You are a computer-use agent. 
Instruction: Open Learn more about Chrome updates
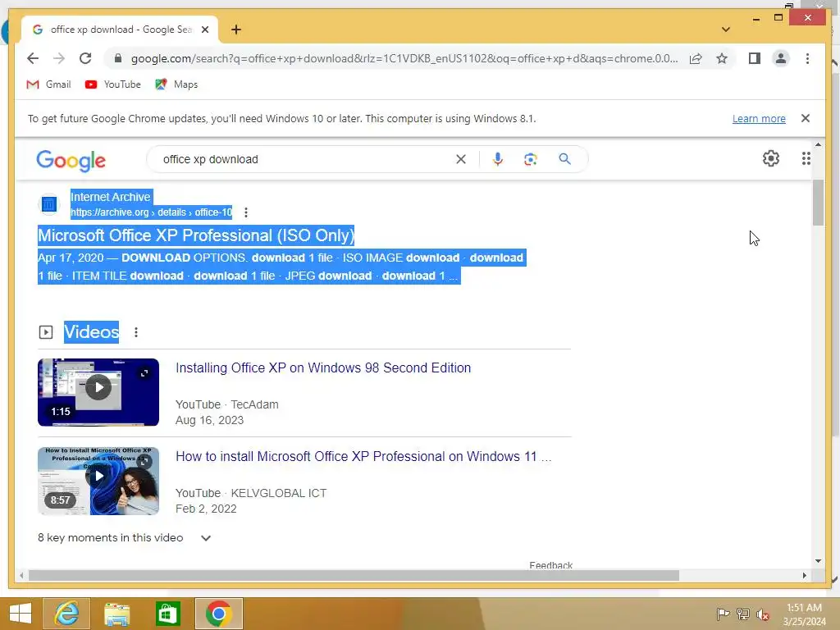[x=759, y=118]
